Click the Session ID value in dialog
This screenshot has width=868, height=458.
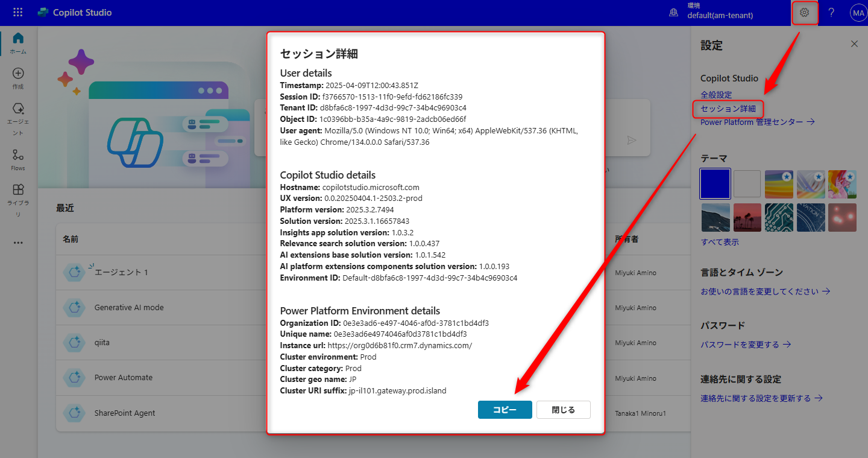click(392, 97)
